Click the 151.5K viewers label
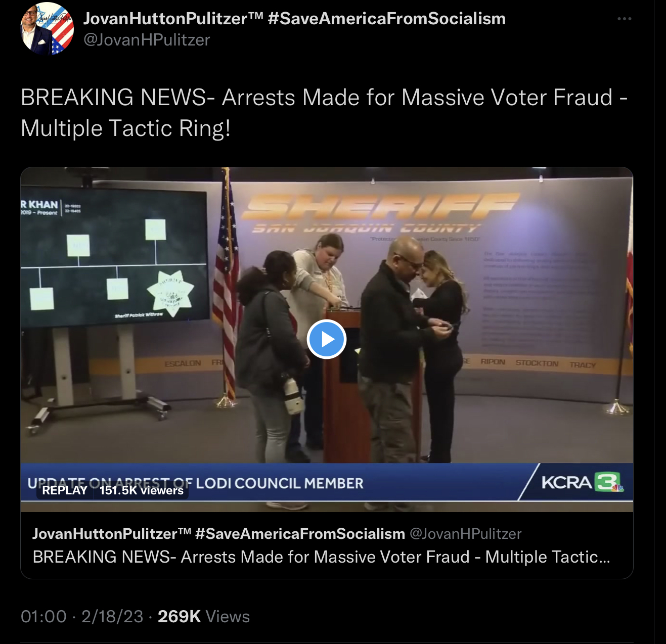Image resolution: width=666 pixels, height=644 pixels. point(141,490)
